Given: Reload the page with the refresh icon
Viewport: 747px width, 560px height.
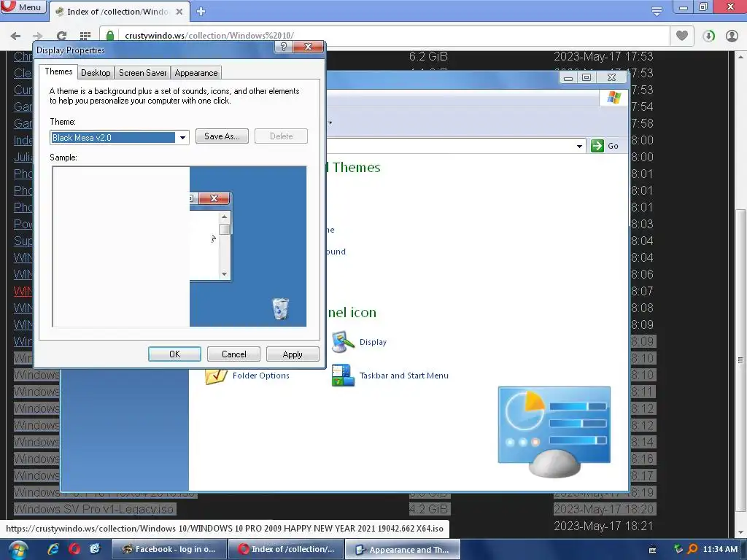Looking at the screenshot, I should pyautogui.click(x=61, y=36).
